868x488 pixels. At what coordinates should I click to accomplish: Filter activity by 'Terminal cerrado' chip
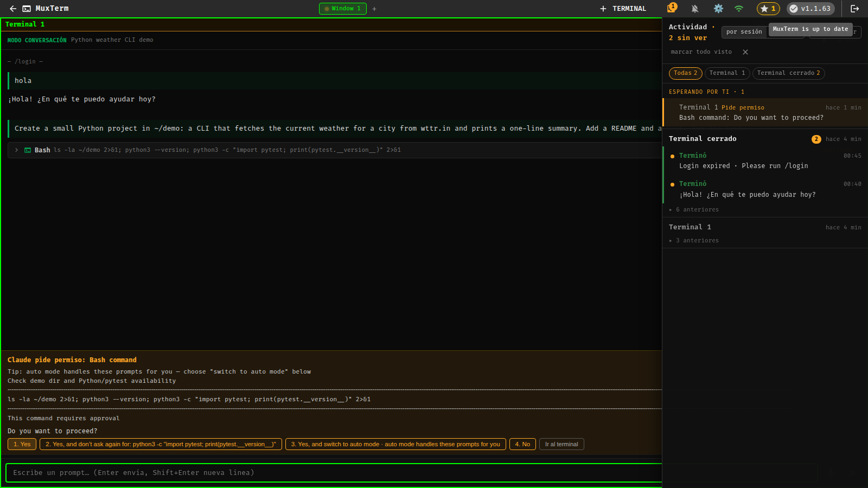pyautogui.click(x=788, y=73)
